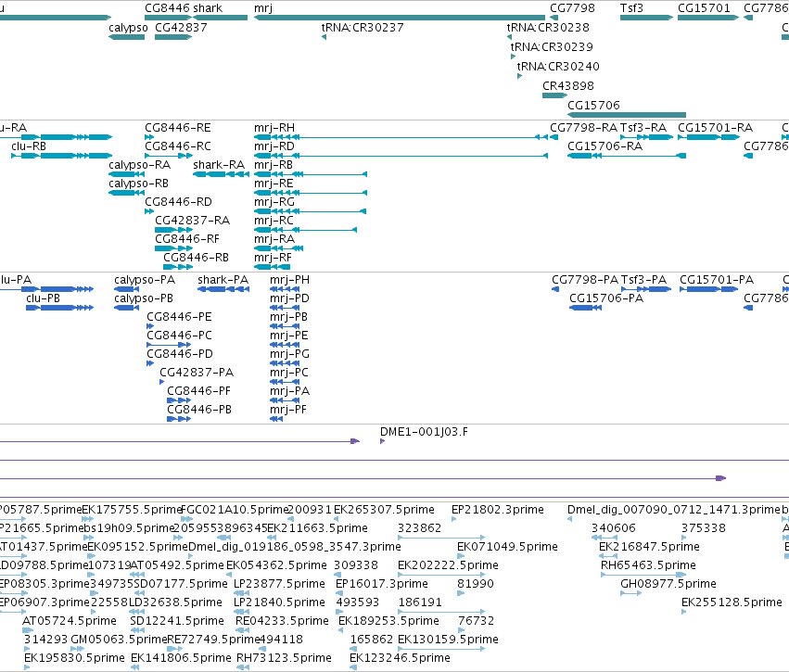Viewport: 789px width, 672px height.
Task: Click the CG42837 gene label
Action: (181, 27)
